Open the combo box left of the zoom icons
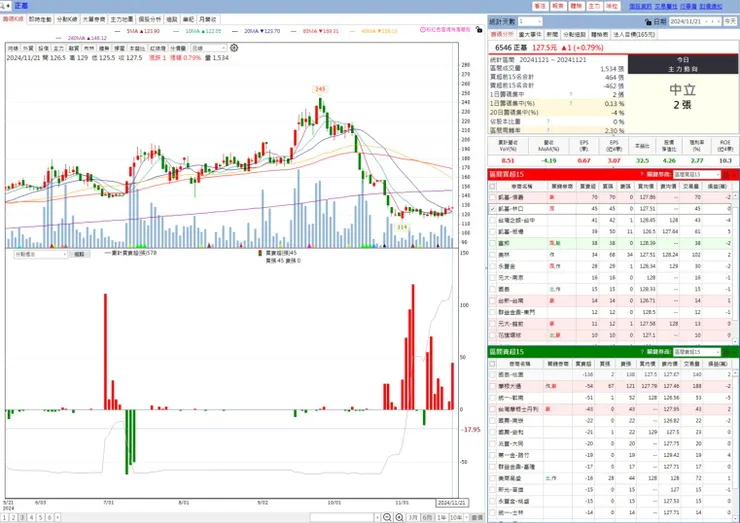The width and height of the screenshot is (740, 523). [345, 517]
